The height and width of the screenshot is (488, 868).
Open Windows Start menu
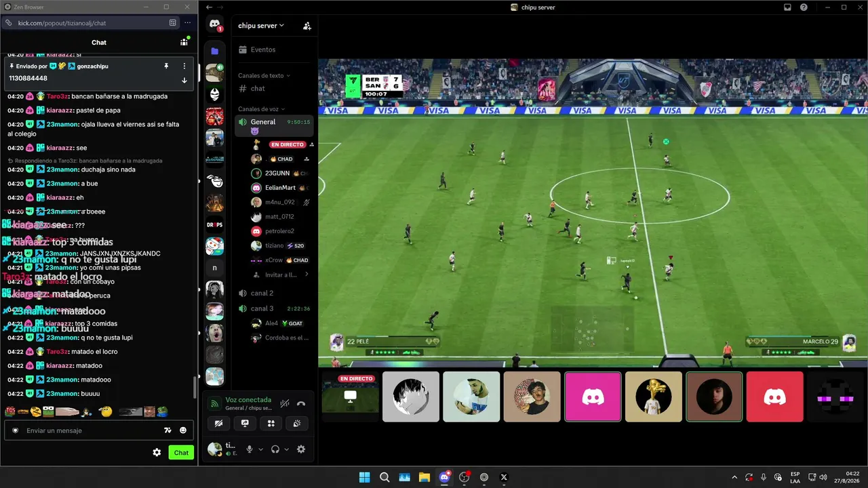click(364, 477)
